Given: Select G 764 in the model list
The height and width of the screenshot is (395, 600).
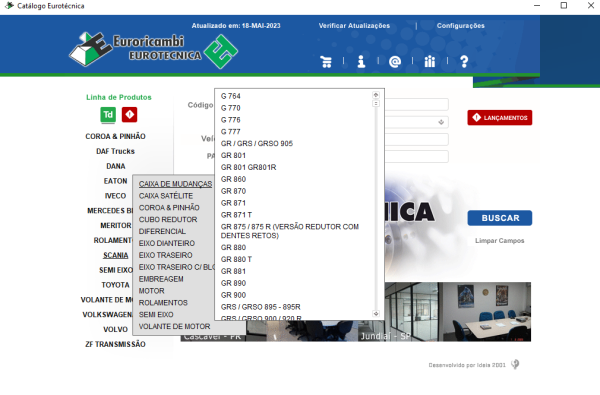Looking at the screenshot, I should click(230, 96).
